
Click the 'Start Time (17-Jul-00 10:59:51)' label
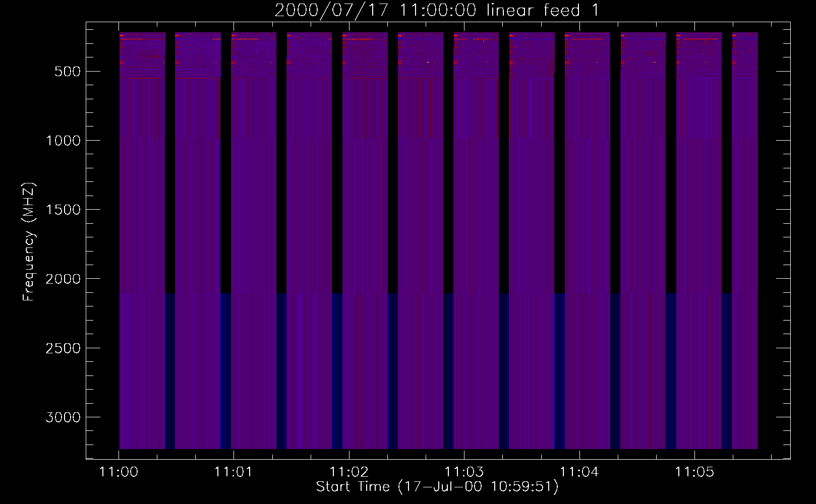point(437,486)
